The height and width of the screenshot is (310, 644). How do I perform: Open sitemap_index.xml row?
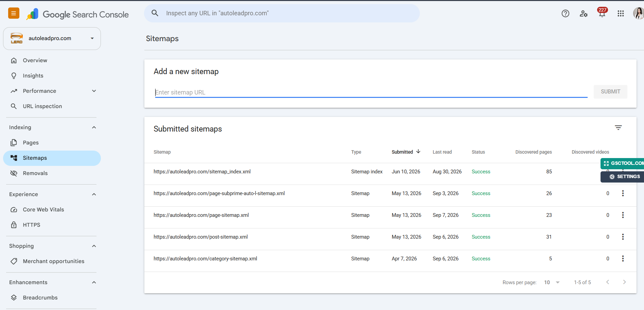pyautogui.click(x=390, y=174)
